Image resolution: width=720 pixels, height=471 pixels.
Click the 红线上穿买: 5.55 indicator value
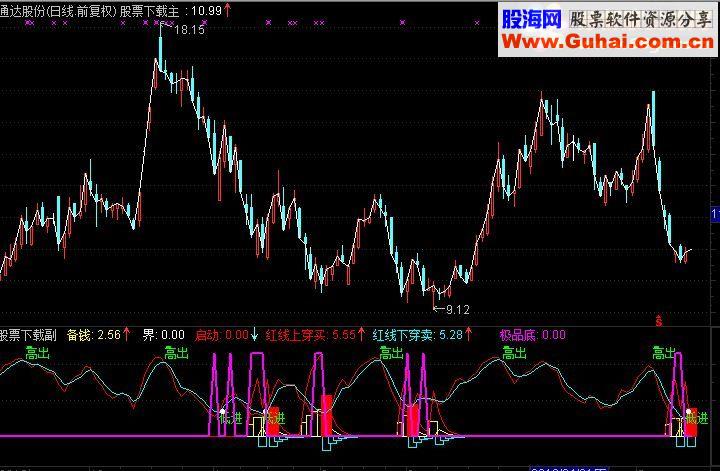311,335
